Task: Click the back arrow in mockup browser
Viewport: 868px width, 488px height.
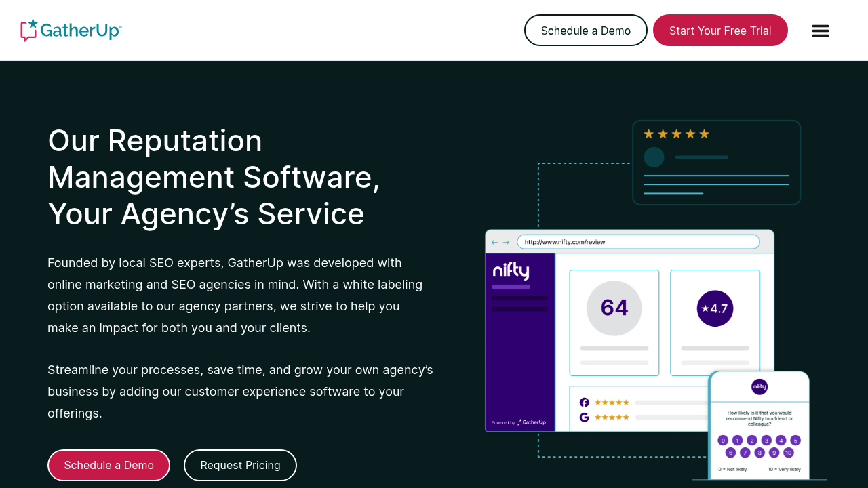Action: [494, 242]
